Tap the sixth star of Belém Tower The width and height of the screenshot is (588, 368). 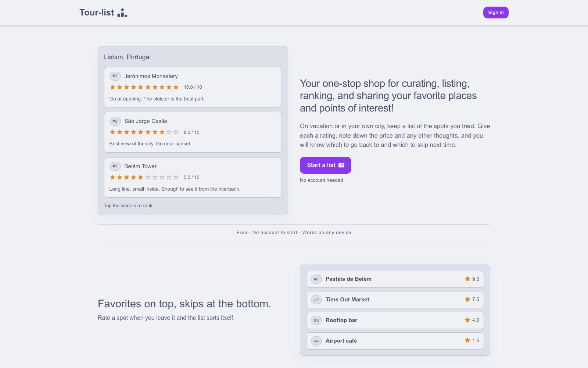tap(148, 177)
